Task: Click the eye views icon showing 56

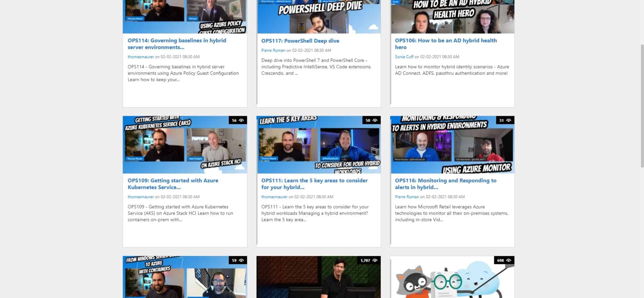Action: tap(241, 121)
